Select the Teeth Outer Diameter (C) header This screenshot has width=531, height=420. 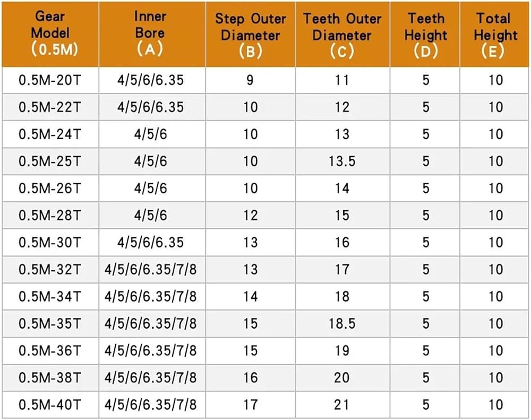(x=342, y=34)
